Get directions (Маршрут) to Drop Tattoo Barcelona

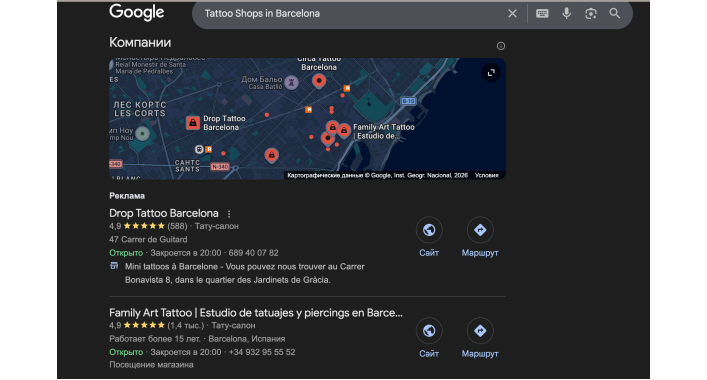[480, 238]
